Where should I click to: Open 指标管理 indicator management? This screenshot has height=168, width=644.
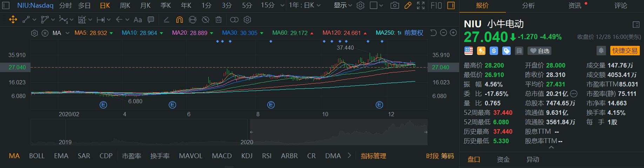(374, 156)
